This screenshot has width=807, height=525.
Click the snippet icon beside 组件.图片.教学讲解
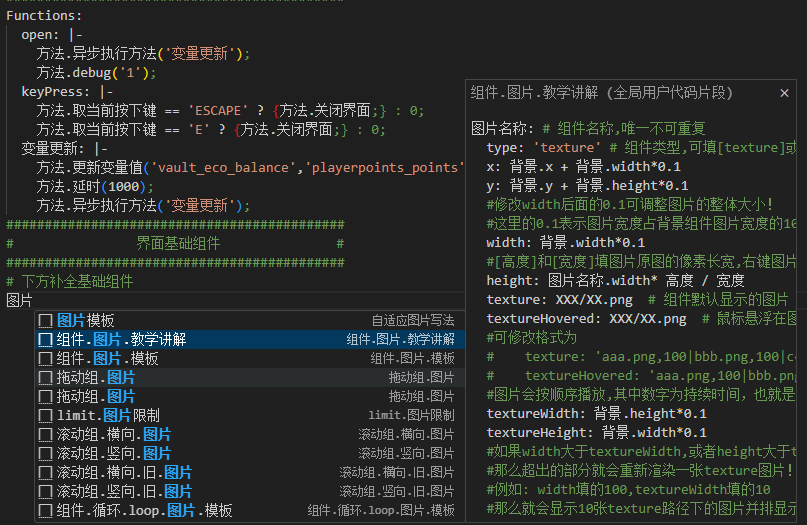45,340
